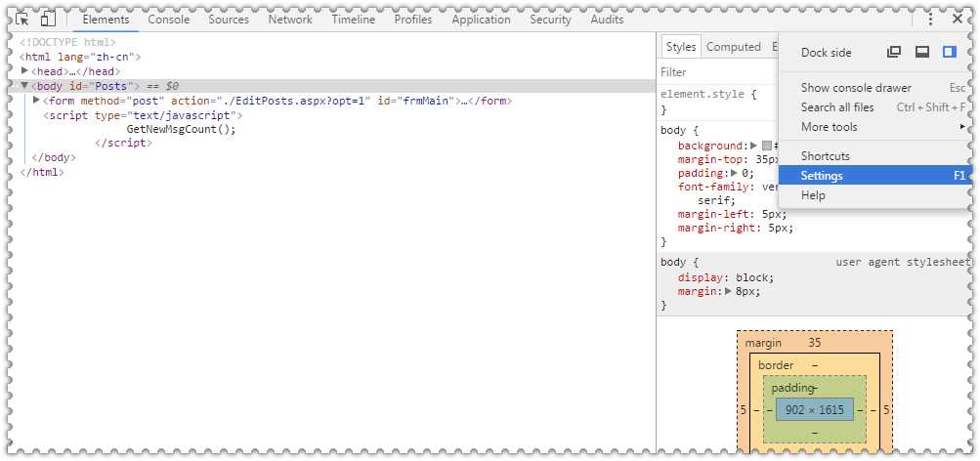980x461 pixels.
Task: Click the display: block declaration
Action: tap(726, 277)
